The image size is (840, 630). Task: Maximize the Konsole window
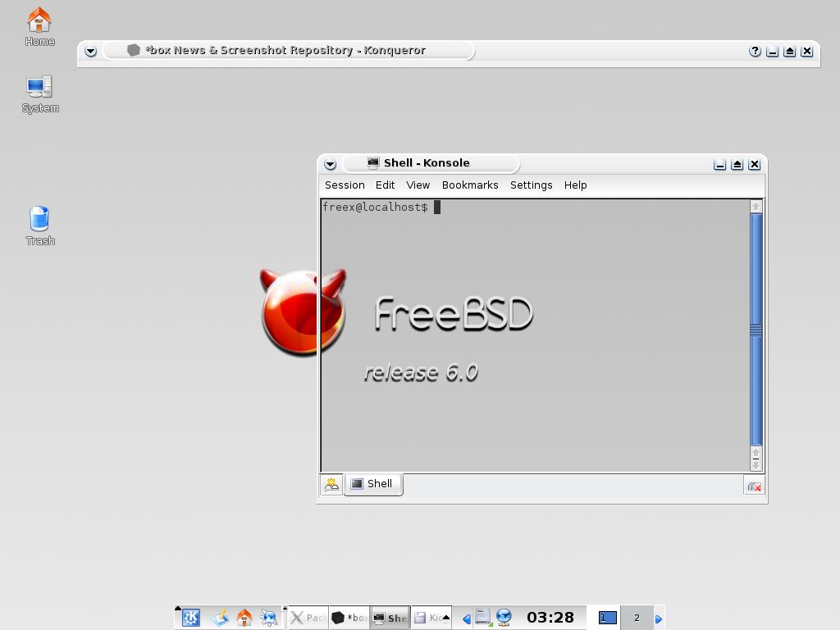737,164
